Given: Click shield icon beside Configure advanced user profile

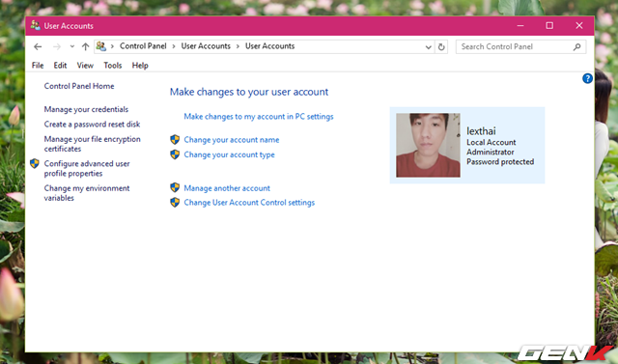Looking at the screenshot, I should click(35, 163).
